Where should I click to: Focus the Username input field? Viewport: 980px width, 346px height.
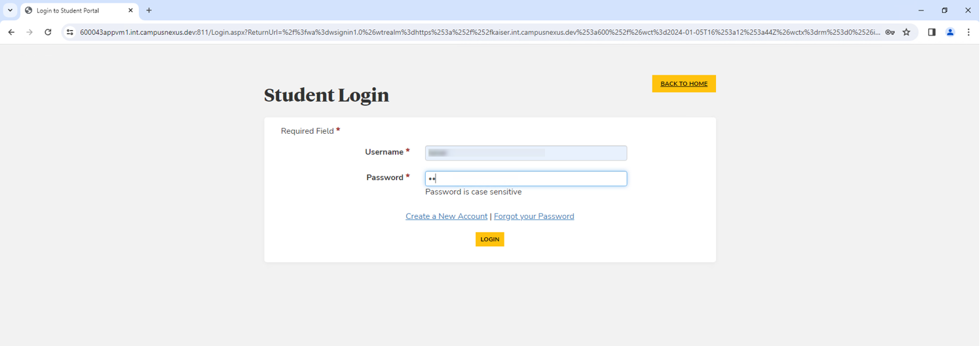point(525,153)
